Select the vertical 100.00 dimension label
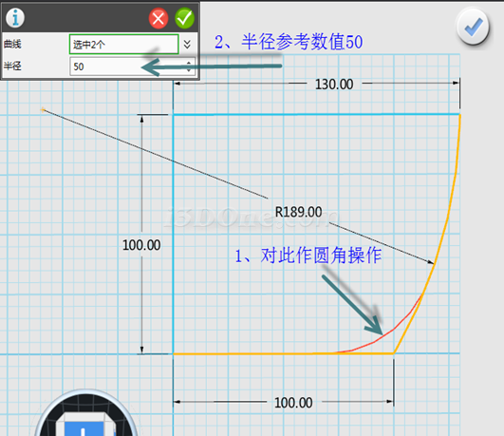Image resolution: width=504 pixels, height=436 pixels. pos(141,245)
